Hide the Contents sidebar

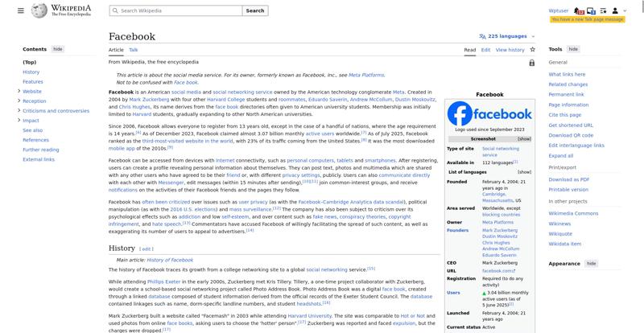point(57,49)
